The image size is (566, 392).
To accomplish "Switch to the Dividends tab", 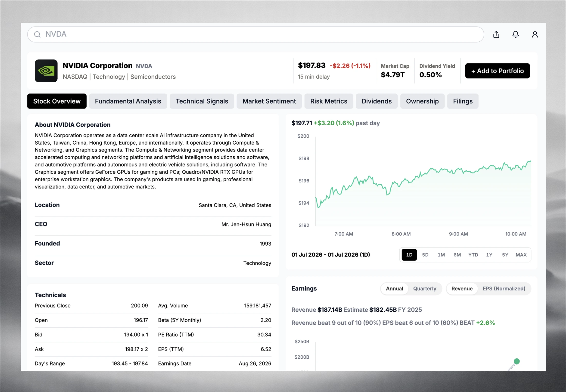I will 377,101.
